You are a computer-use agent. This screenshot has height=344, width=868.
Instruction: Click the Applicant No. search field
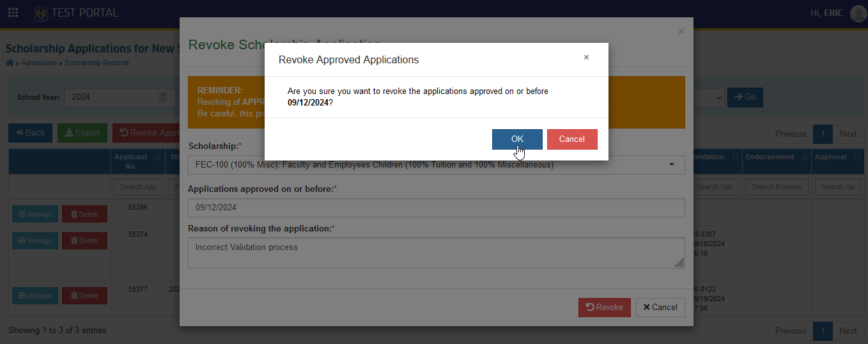coord(137,187)
